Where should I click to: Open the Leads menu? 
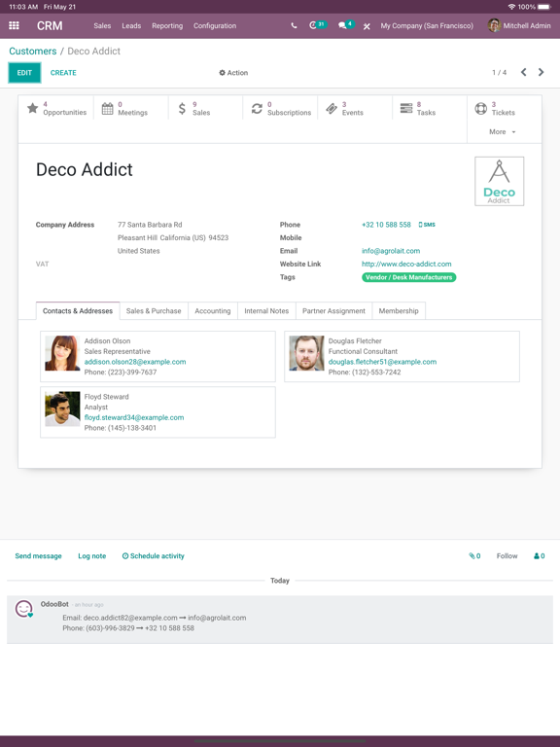coord(131,25)
